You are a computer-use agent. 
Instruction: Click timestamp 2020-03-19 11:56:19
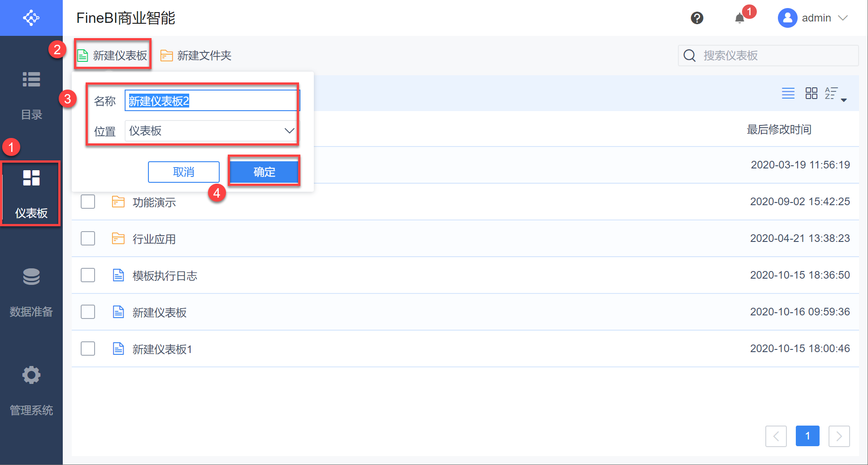800,165
